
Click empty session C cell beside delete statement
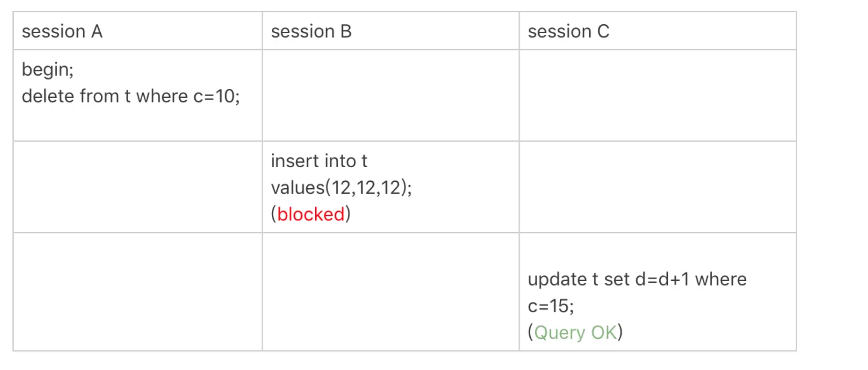tap(657, 95)
